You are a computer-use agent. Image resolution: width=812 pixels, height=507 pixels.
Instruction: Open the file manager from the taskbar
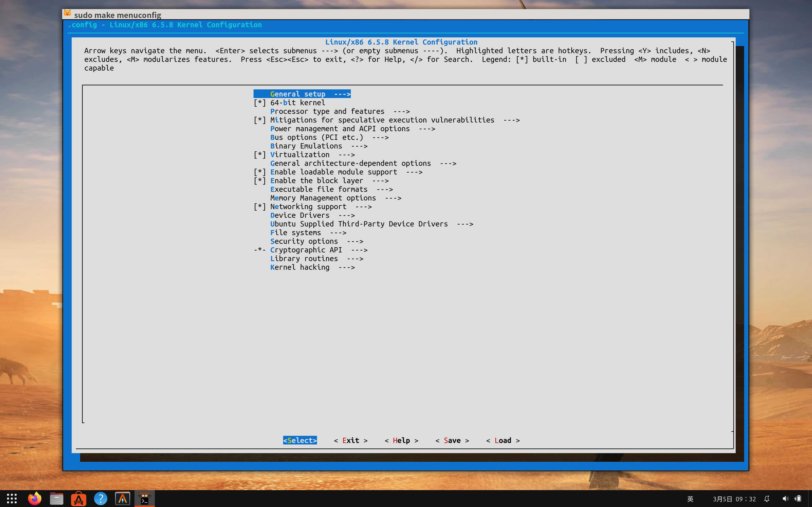tap(57, 499)
